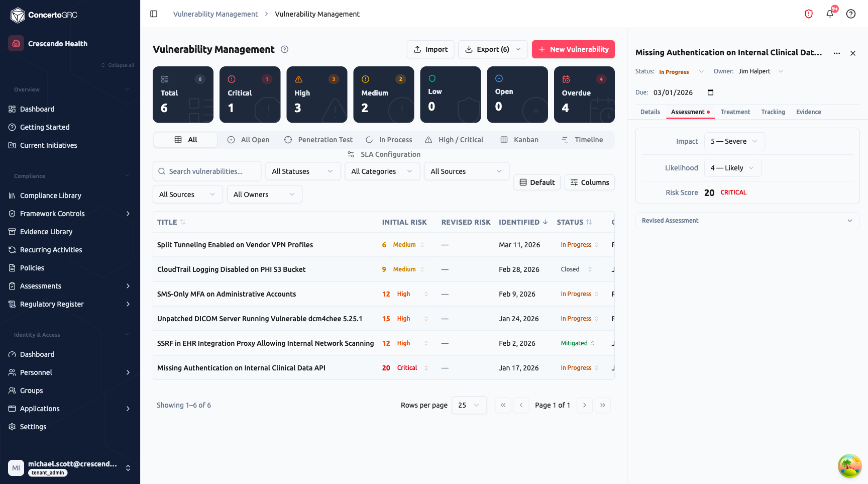
Task: Click New Vulnerability button
Action: (x=573, y=49)
